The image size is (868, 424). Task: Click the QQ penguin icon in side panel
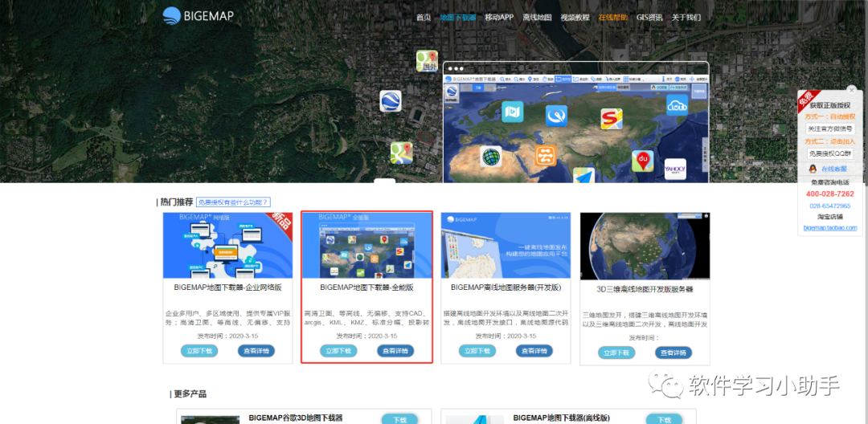tap(812, 169)
